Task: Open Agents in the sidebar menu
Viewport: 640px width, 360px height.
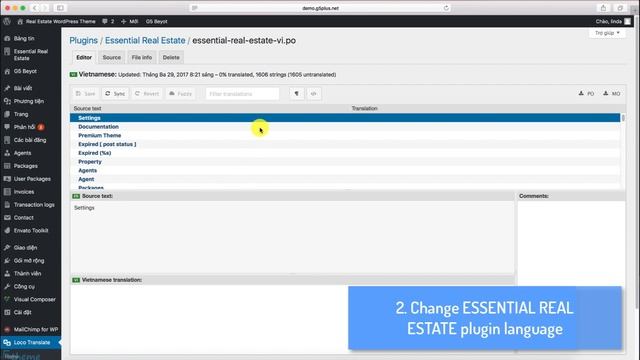Action: tap(22, 153)
